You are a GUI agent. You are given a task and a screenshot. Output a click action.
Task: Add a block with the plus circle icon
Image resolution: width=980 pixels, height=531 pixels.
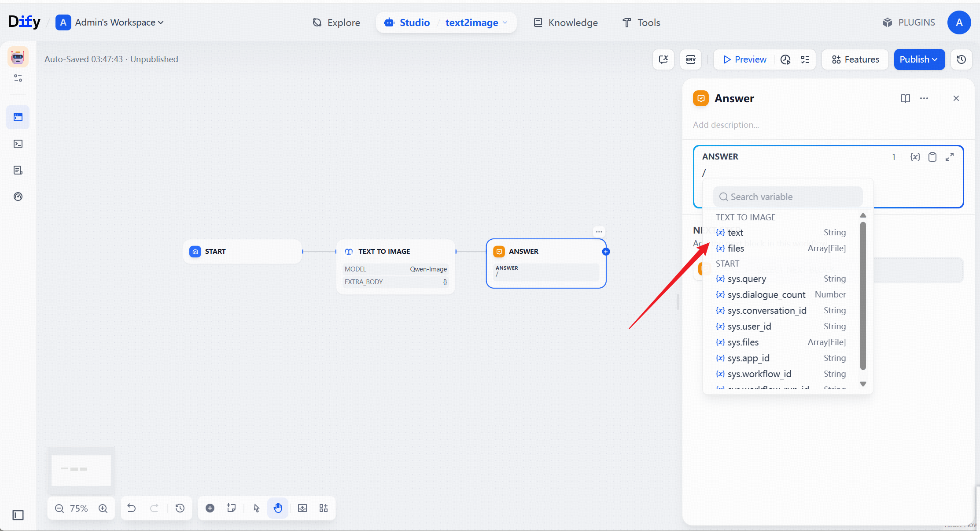210,508
